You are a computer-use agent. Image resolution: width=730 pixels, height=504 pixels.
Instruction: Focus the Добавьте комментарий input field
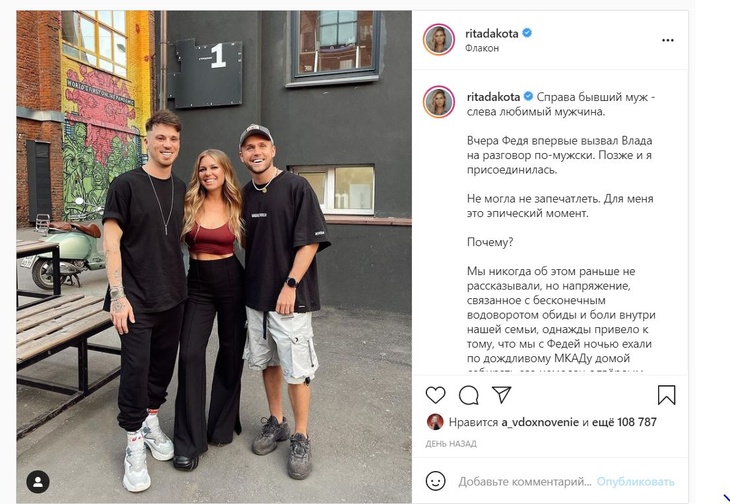[525, 482]
